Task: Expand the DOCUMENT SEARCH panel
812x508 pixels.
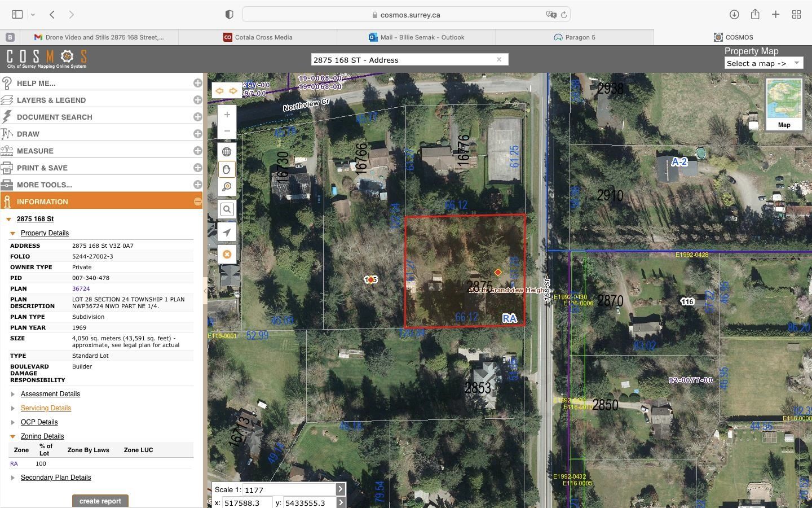Action: click(x=101, y=117)
